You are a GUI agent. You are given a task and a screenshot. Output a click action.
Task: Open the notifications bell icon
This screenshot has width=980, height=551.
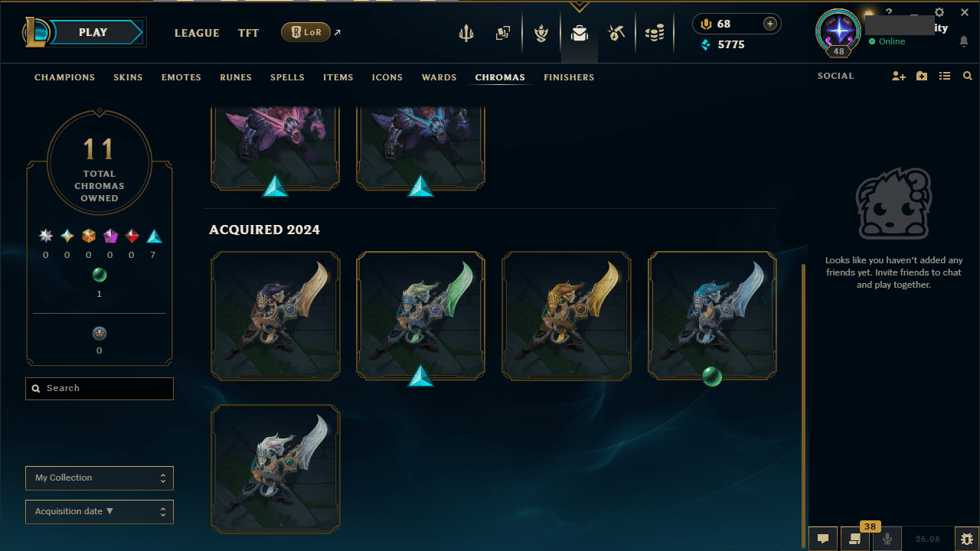click(964, 41)
